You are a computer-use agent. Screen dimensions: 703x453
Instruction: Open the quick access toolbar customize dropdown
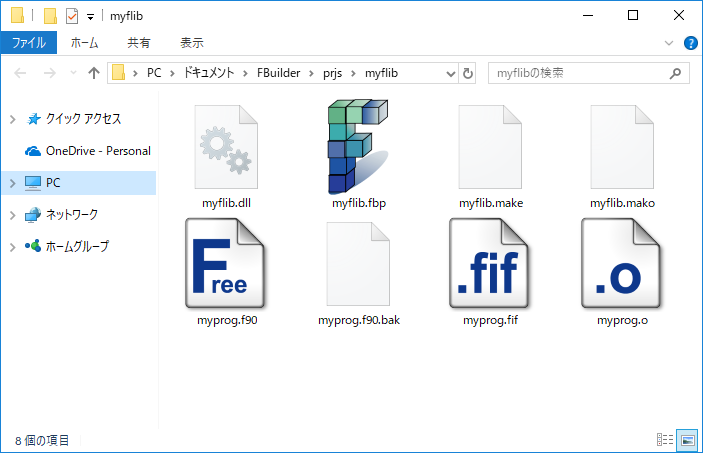(x=91, y=16)
